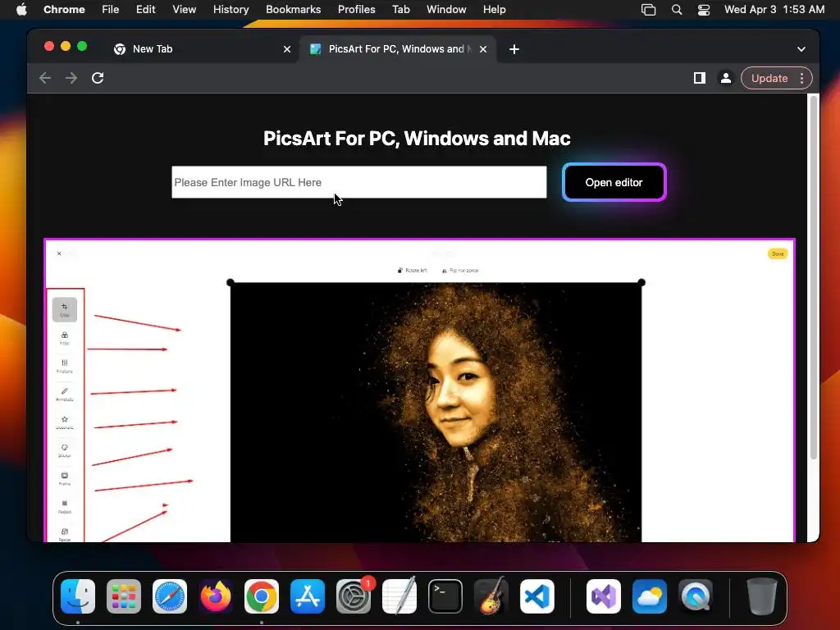Open System Settings from the dock
The image size is (840, 630).
(354, 596)
